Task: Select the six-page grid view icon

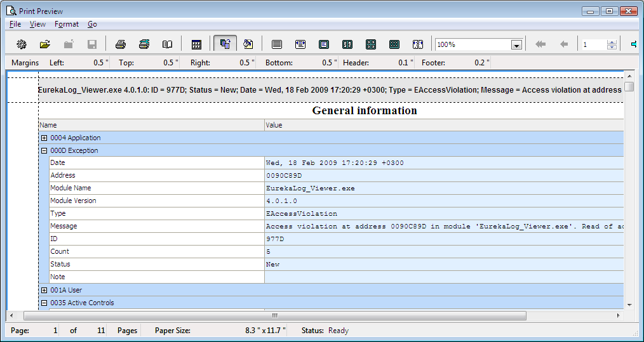Action: click(x=394, y=44)
